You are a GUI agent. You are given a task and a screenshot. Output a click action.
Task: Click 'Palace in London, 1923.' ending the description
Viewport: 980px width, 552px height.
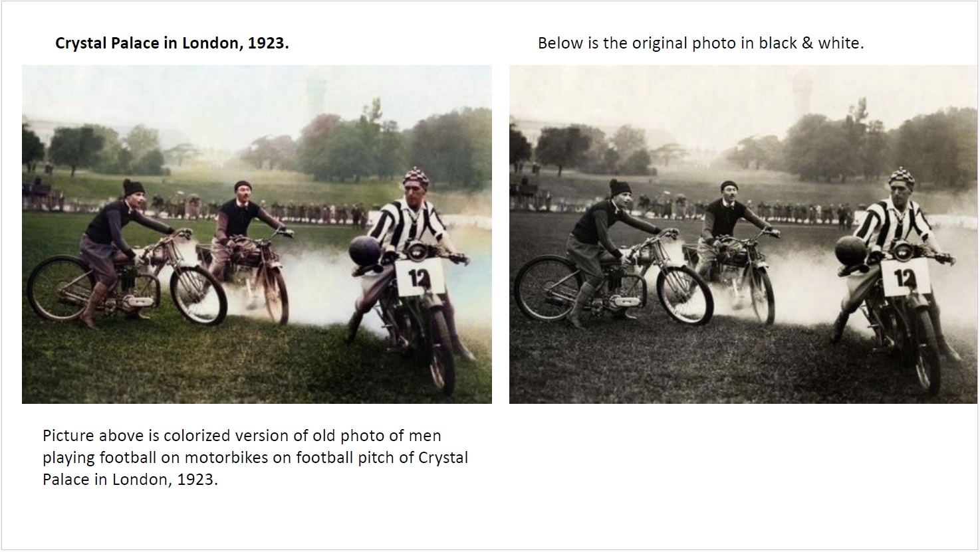click(x=130, y=480)
